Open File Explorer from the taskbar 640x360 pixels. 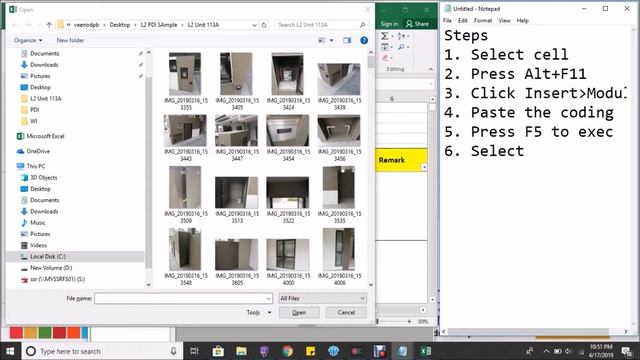tap(241, 351)
